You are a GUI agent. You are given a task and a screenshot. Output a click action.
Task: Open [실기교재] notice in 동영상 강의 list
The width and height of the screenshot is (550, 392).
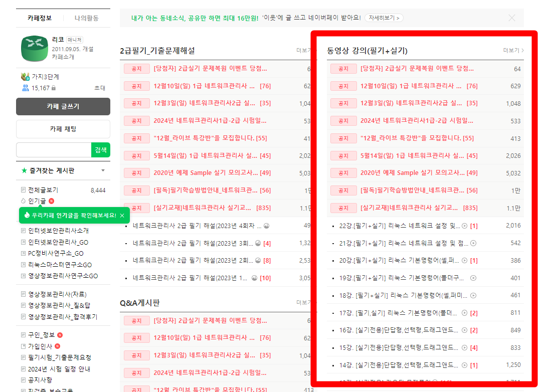[409, 208]
